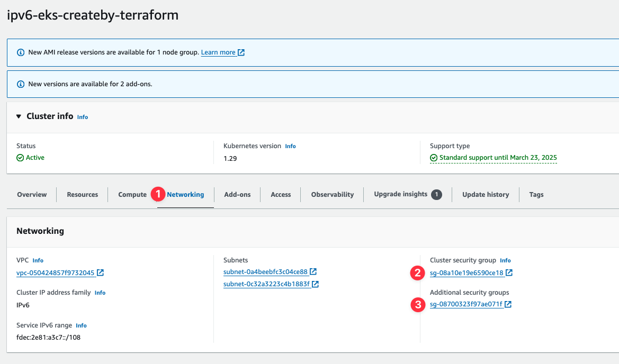Click Standard support until March 23, 2025

pos(498,157)
